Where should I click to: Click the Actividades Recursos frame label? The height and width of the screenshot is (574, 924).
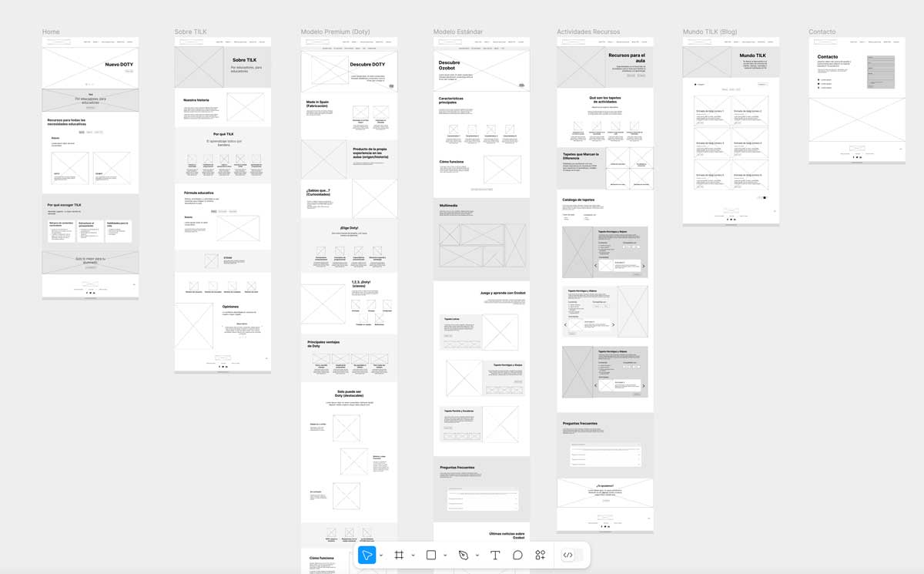590,32
